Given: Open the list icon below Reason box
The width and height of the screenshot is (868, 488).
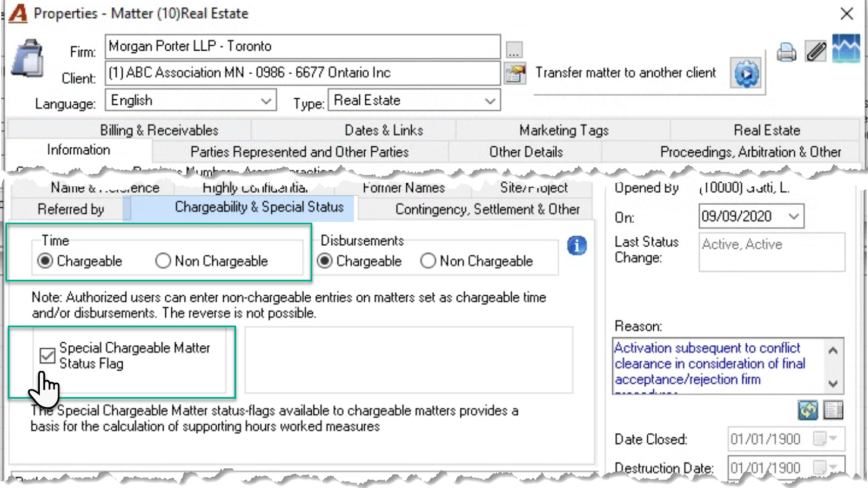Looking at the screenshot, I should 833,410.
